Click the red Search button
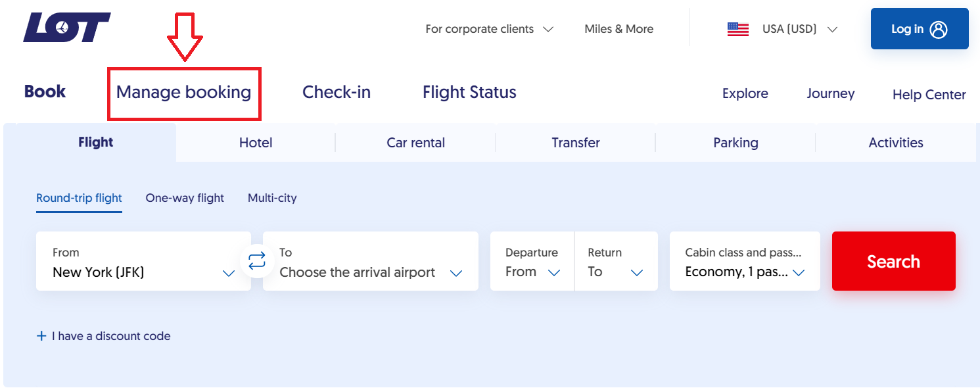The height and width of the screenshot is (388, 980). point(893,261)
